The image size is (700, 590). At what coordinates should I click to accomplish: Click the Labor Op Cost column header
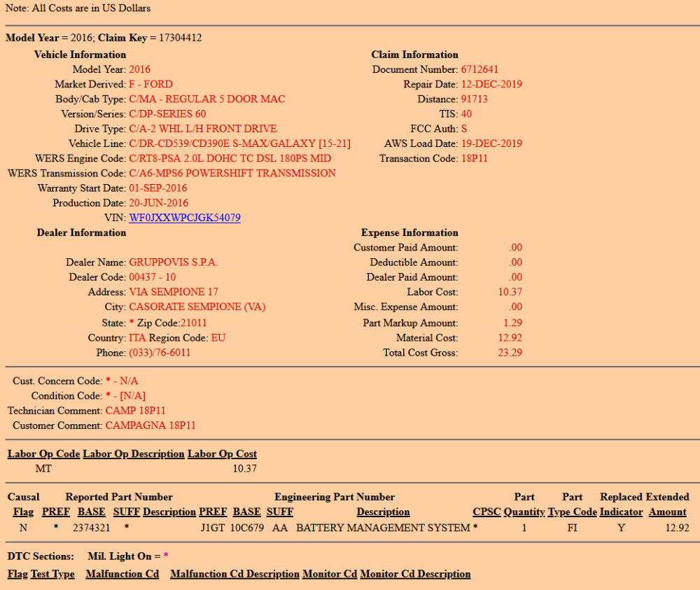[222, 454]
